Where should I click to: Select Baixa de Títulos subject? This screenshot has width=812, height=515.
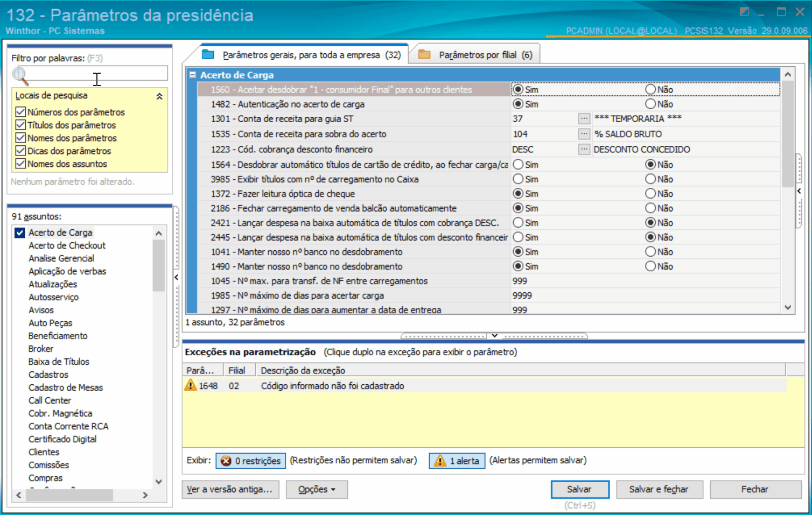click(59, 362)
